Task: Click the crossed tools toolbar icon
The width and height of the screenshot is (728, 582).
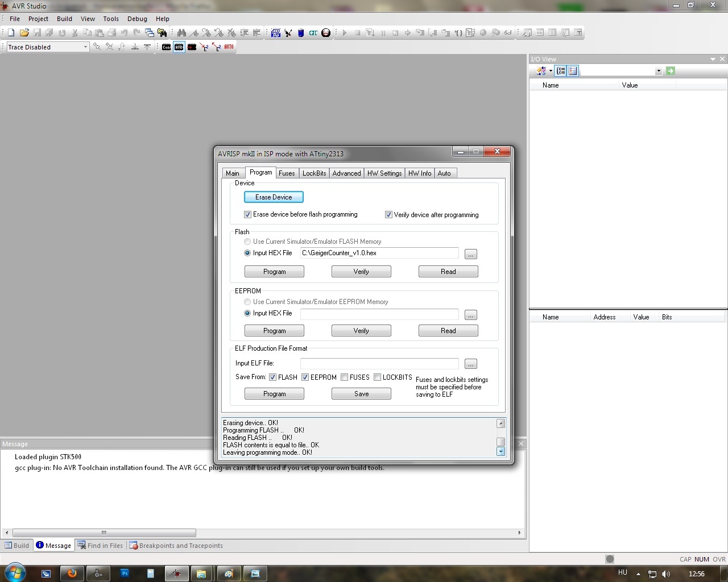Action: 288,33
